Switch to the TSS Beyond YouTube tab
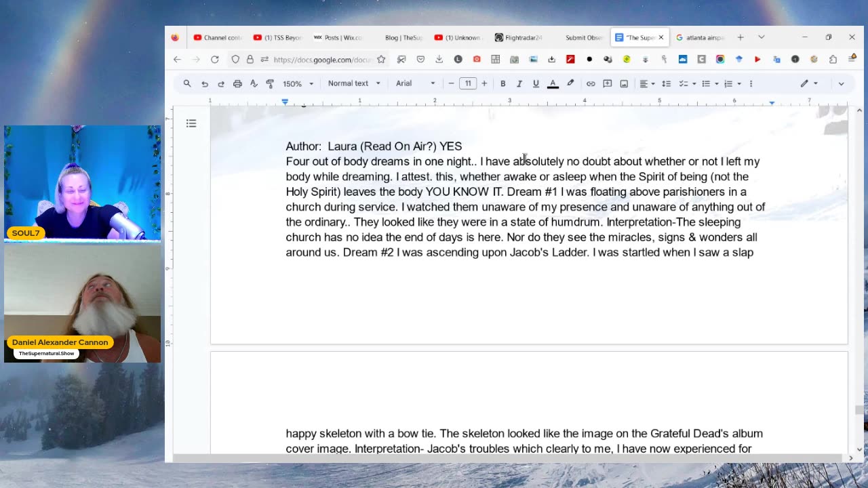Screen dimensions: 868x488 [277, 37]
